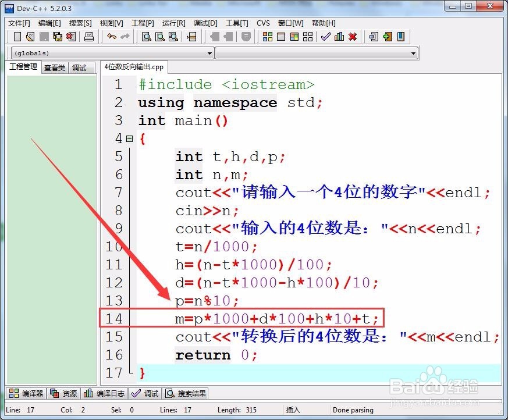Viewport: 508px width, 420px height.
Task: Compile the program with colored squares icon
Action: [268, 37]
